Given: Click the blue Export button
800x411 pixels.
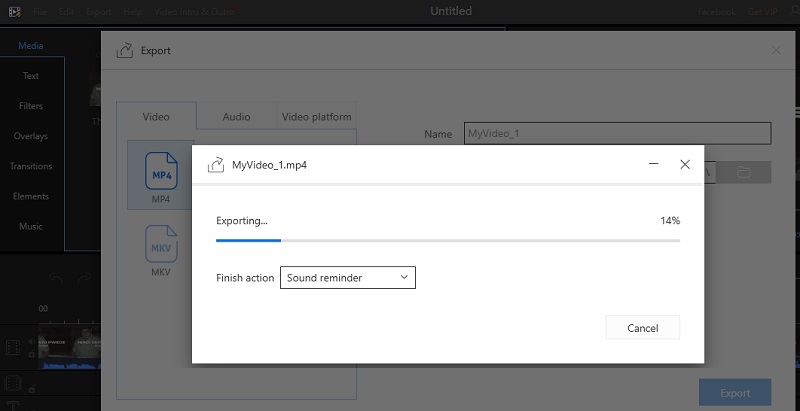Looking at the screenshot, I should click(735, 393).
